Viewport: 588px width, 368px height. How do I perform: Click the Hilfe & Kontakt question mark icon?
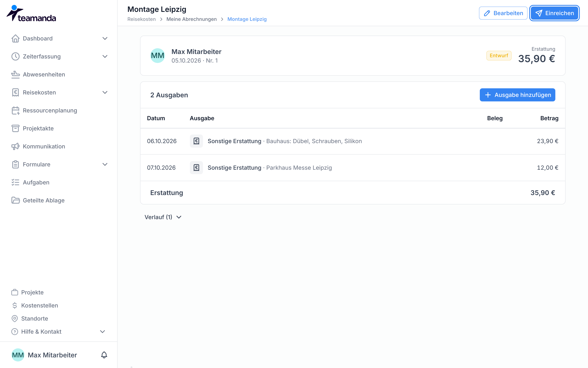pos(14,332)
